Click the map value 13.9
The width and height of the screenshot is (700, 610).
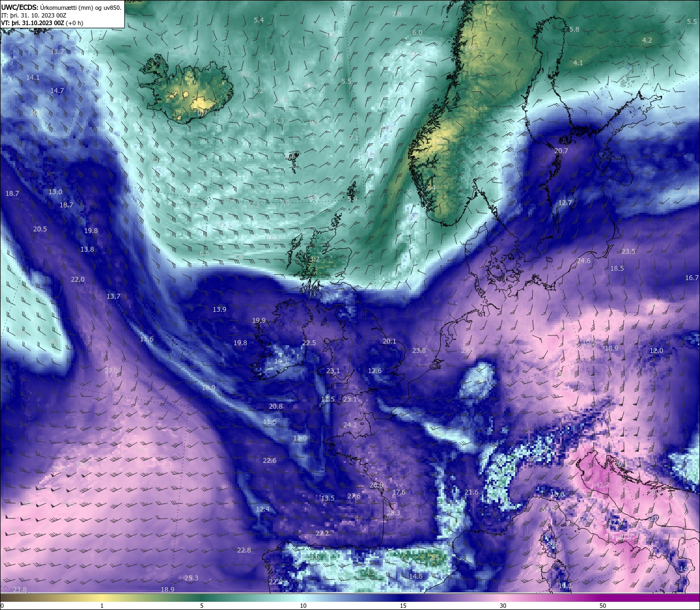pos(219,310)
